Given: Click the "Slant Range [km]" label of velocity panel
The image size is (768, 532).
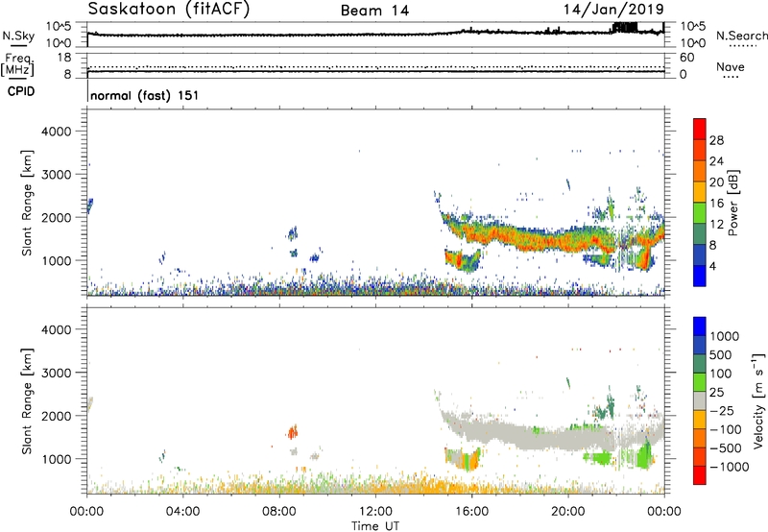Looking at the screenshot, I should click(27, 401).
